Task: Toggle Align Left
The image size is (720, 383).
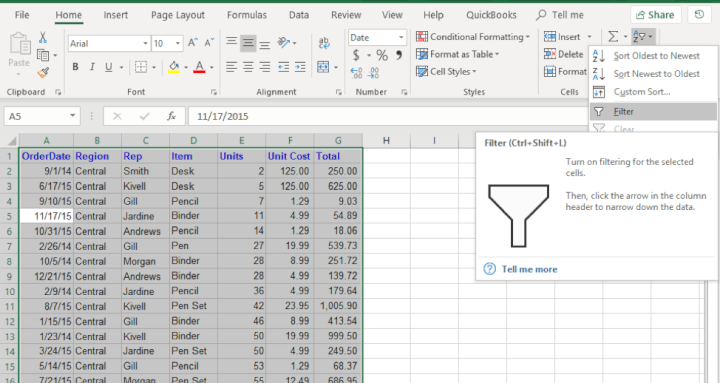Action: 231,67
